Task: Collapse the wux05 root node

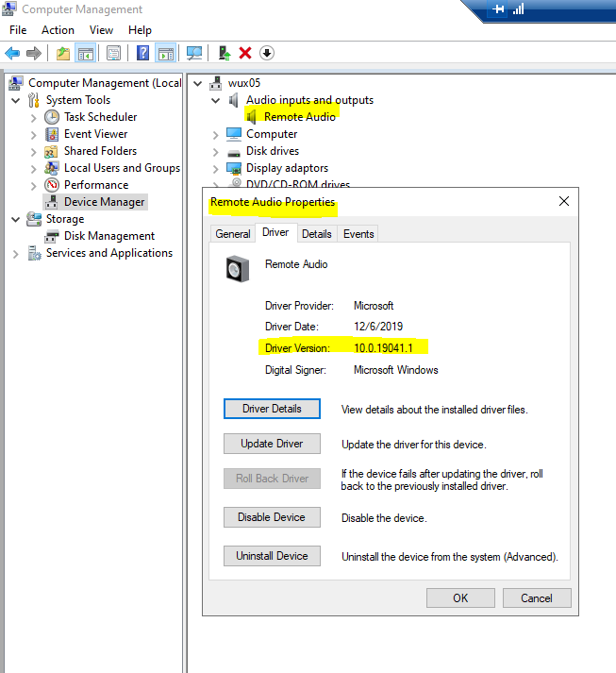Action: (x=198, y=83)
